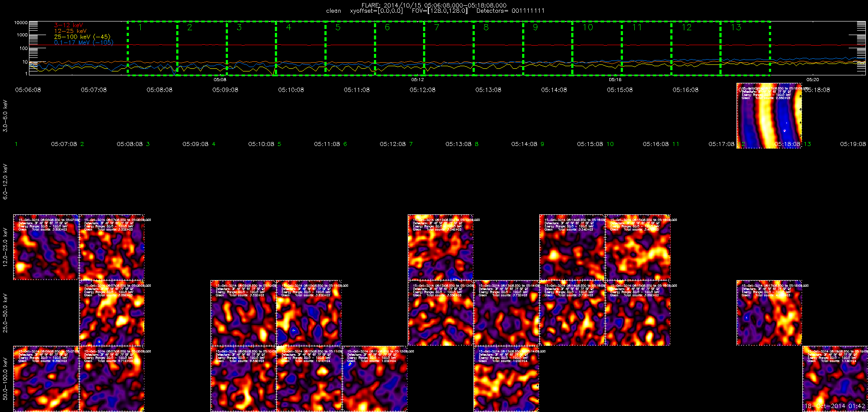Select interval number 7 in the light curve
Screen dimensions: 868x412
[449, 48]
